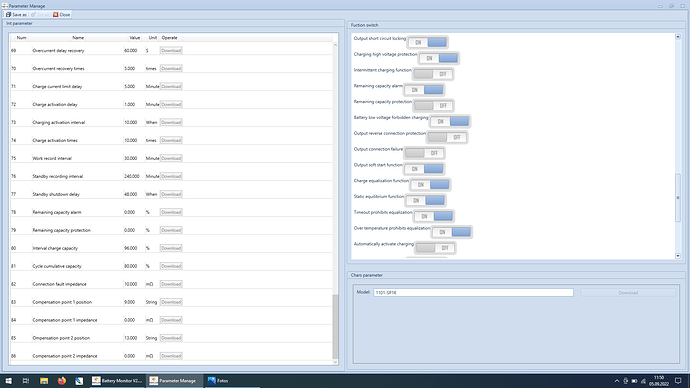Launch Firefox from the taskbar
The image size is (690, 388).
(62, 381)
